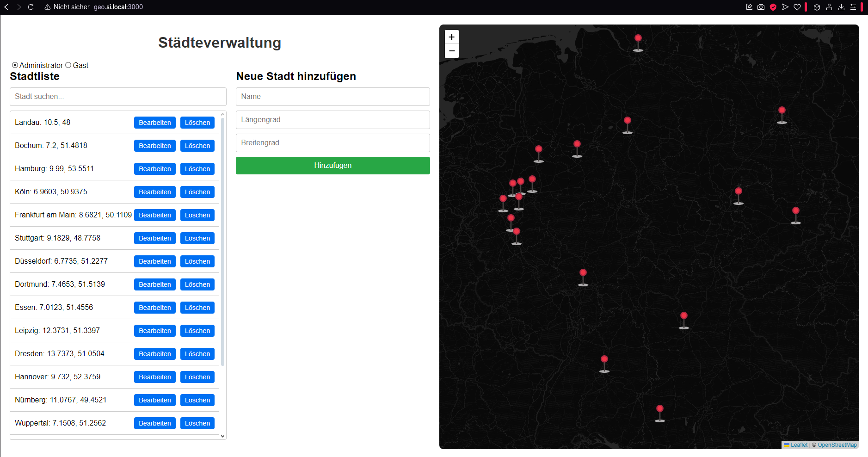Zoom out on the map

coord(451,51)
